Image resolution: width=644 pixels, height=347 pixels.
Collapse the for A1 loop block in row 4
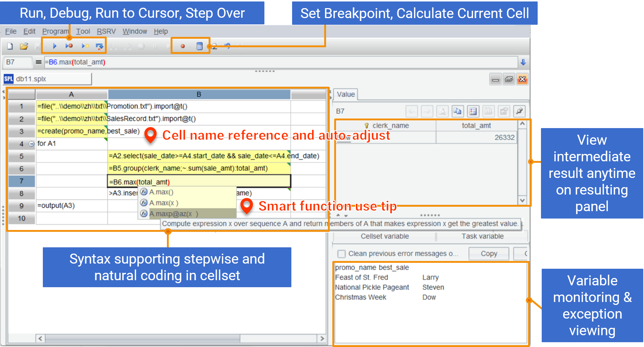coord(32,144)
